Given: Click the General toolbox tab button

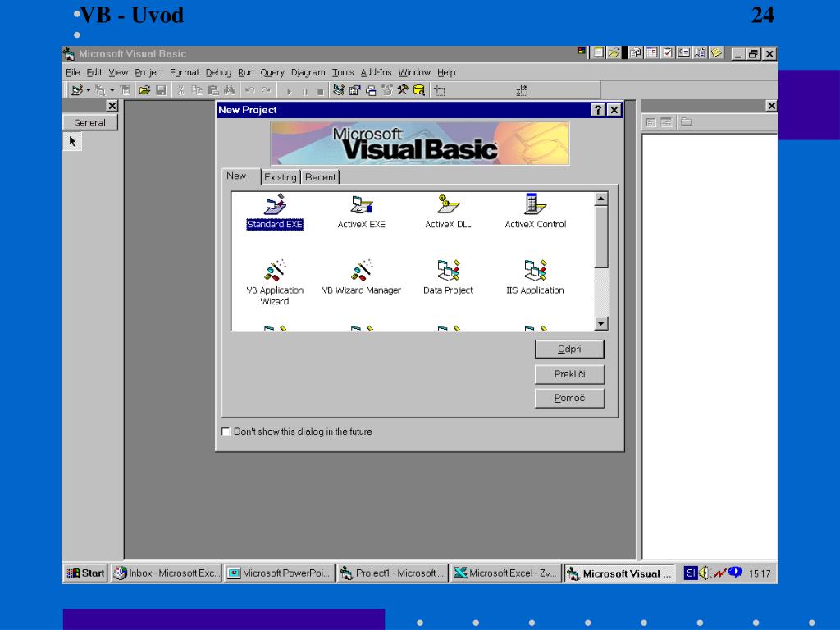Looking at the screenshot, I should pyautogui.click(x=90, y=123).
